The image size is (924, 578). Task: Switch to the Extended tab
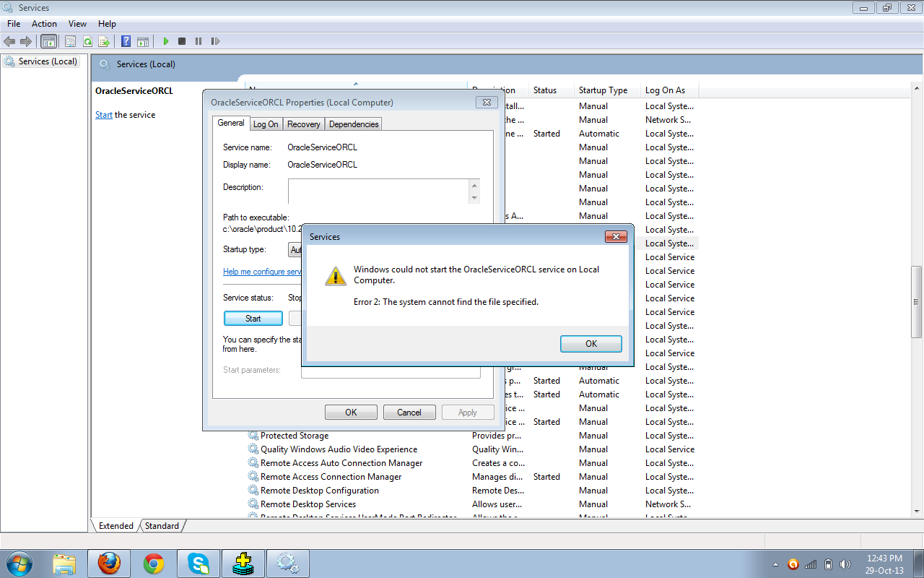pyautogui.click(x=116, y=526)
